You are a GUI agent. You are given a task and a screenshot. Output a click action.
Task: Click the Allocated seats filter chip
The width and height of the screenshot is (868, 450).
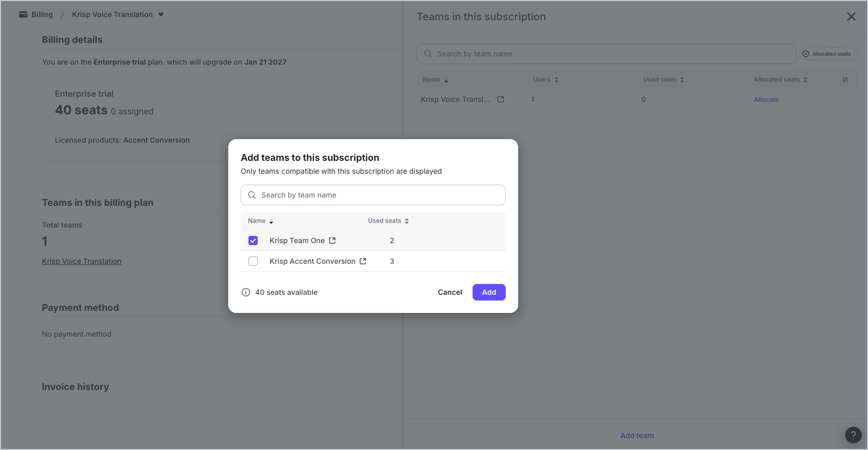(x=828, y=54)
